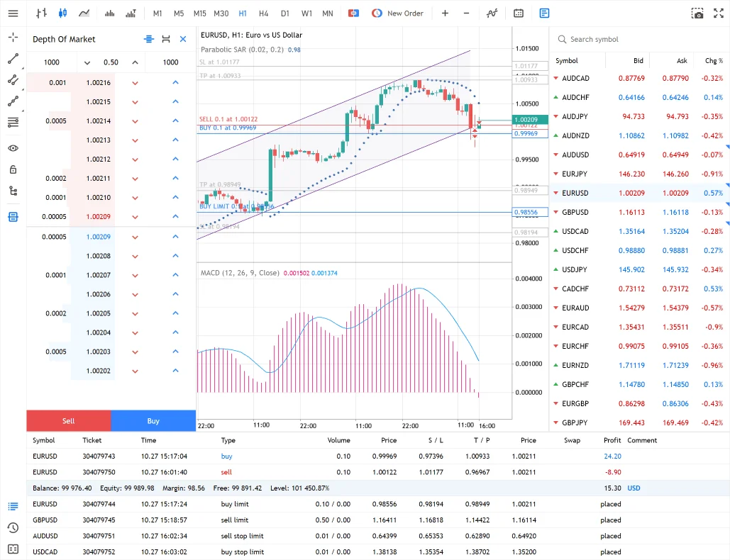Collapse with the red chevron beside 1.00209
Screen dimensions: 730x560
coord(134,217)
